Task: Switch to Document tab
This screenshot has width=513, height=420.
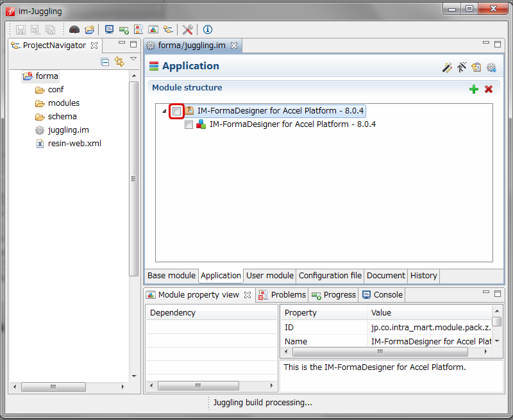Action: coord(386,276)
